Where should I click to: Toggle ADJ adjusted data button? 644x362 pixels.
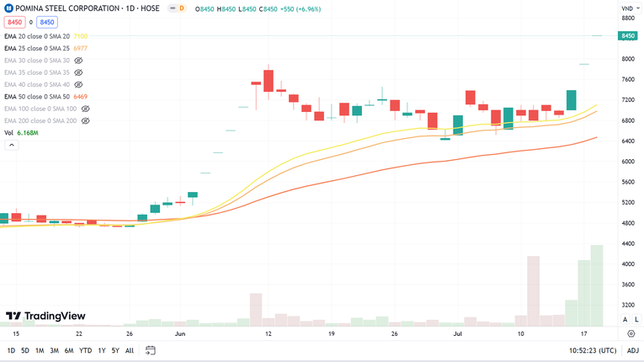pyautogui.click(x=633, y=350)
